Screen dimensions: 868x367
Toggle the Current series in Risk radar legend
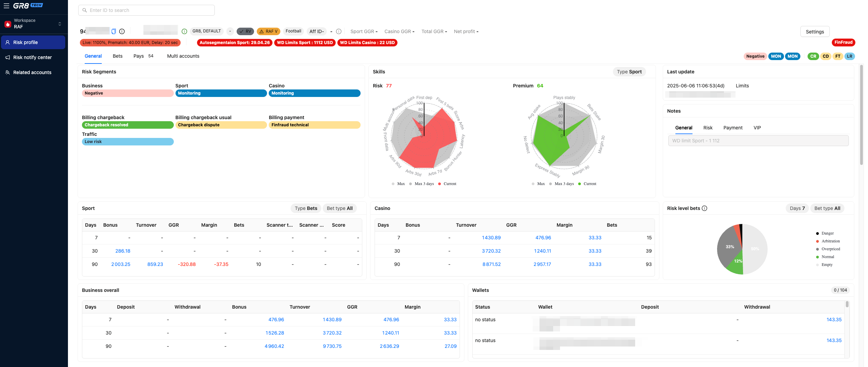447,184
